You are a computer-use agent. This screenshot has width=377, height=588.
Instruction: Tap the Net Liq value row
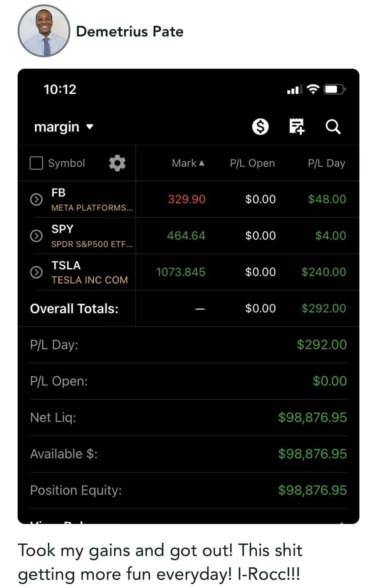(x=188, y=418)
